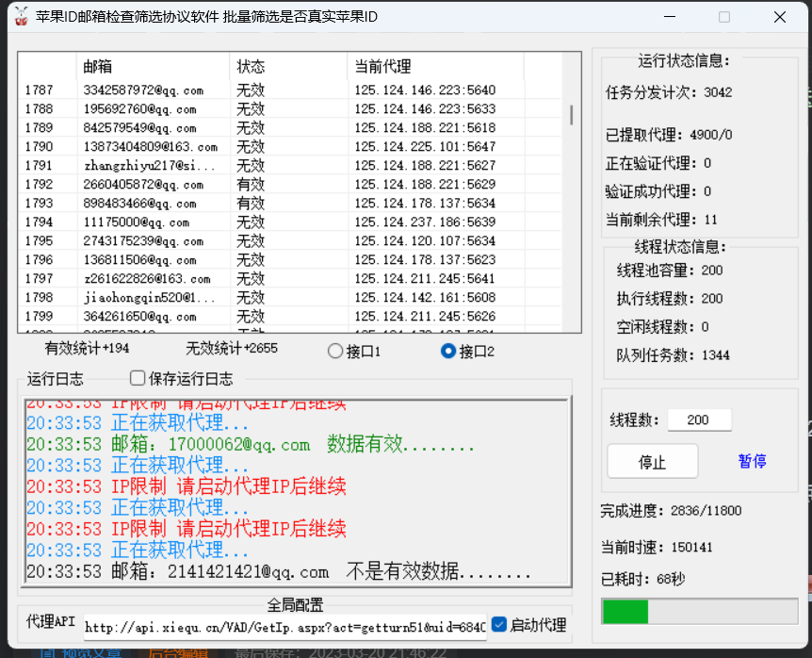Viewport: 812px width, 658px height.
Task: Click the app bug icon in title bar
Action: point(21,16)
